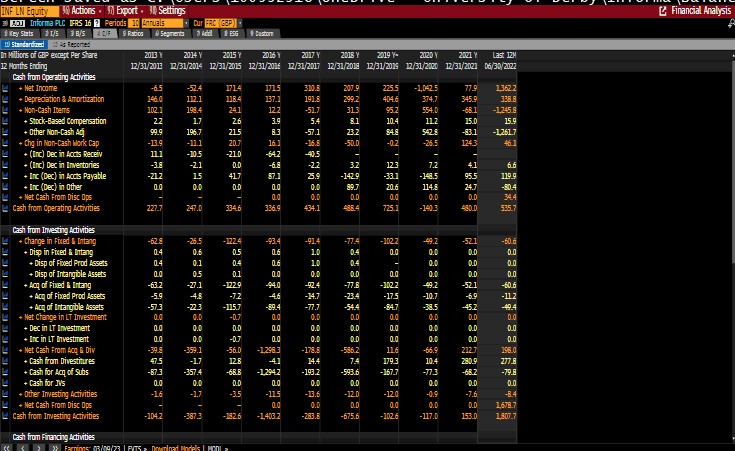Go to previous period with single-left arrow

tap(23, 448)
